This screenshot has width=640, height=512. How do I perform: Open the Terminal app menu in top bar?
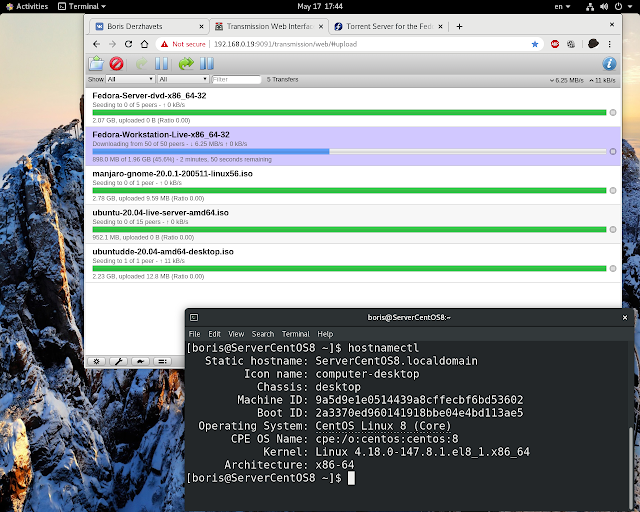click(x=82, y=7)
